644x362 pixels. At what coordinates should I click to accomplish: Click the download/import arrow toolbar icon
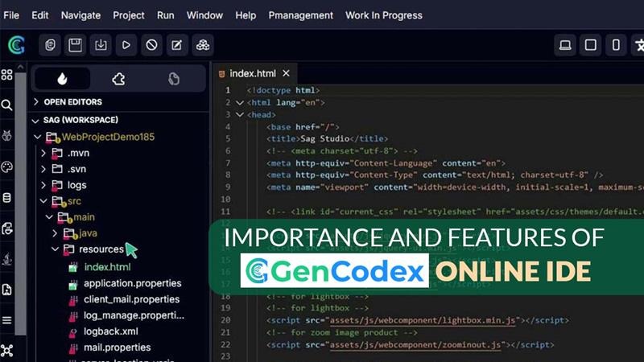click(101, 45)
